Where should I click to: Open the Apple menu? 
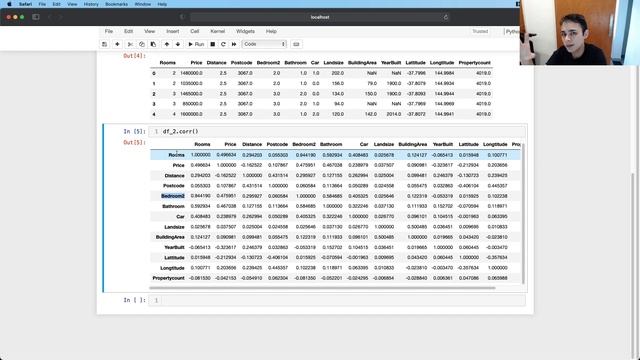coord(9,4)
